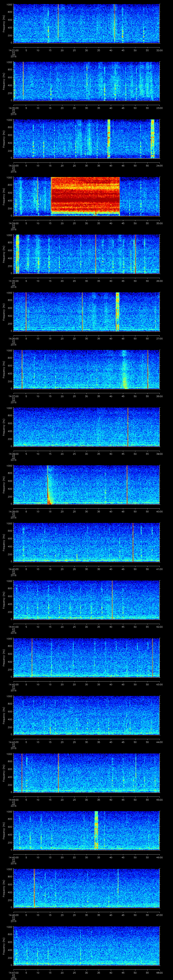Screen dimensions: 173x980
Task: Click the line near 18s in 14:44:00 spectrogram
Action: click(x=59, y=773)
